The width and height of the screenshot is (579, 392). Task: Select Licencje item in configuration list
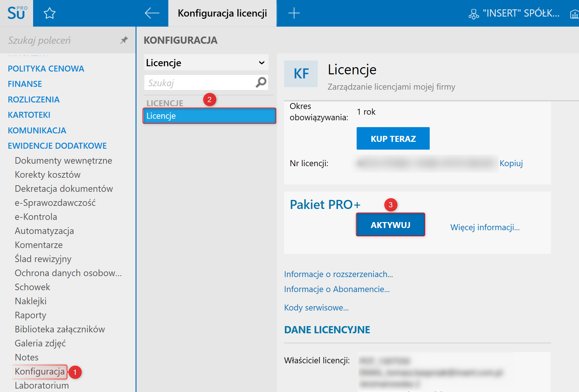209,116
